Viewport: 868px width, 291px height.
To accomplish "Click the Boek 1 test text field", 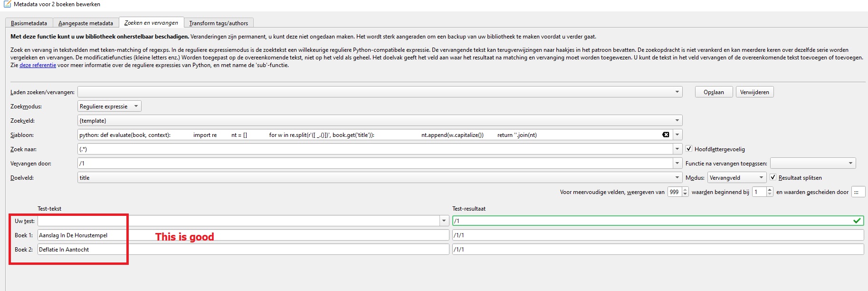I will (243, 235).
